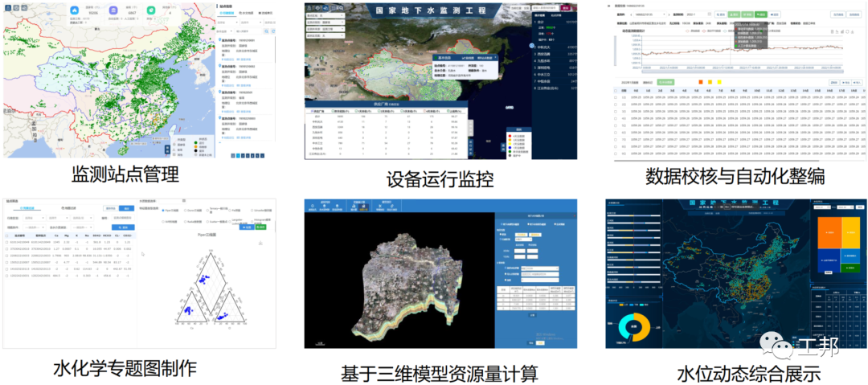Click blue 查询 button in hydrochemistry filter
Image resolution: width=868 pixels, height=385 pixels.
pyautogui.click(x=123, y=227)
